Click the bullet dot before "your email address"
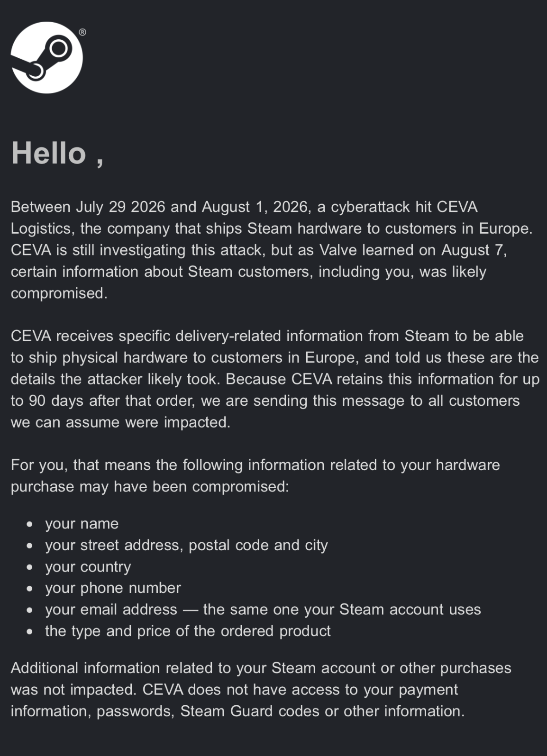Image resolution: width=547 pixels, height=756 pixels. tap(30, 610)
